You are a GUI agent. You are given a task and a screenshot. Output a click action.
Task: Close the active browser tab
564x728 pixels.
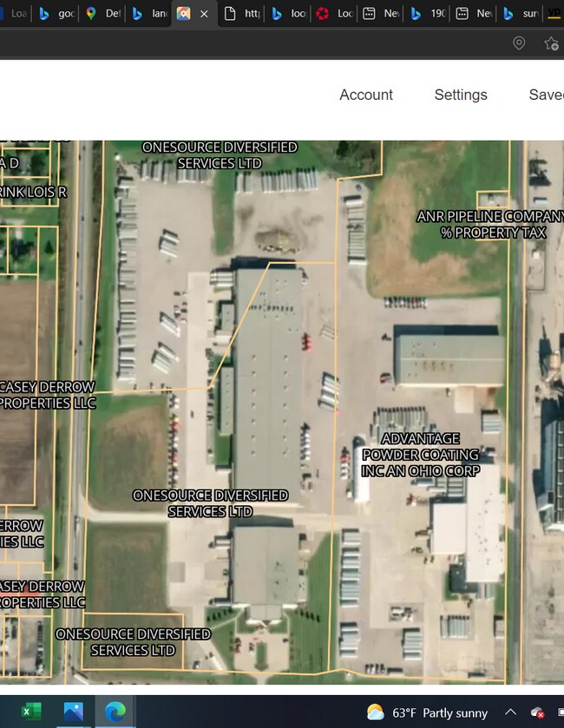point(204,14)
